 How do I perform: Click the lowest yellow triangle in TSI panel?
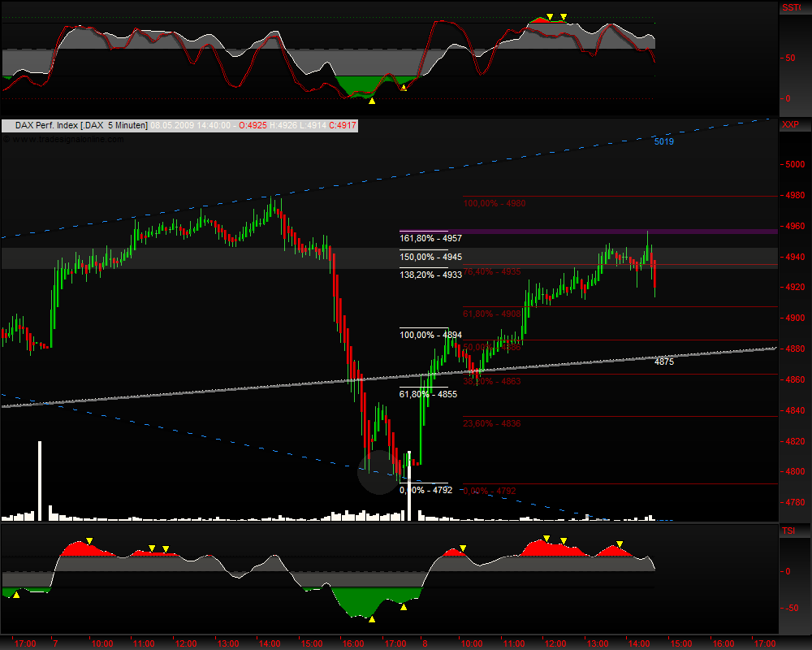click(372, 619)
